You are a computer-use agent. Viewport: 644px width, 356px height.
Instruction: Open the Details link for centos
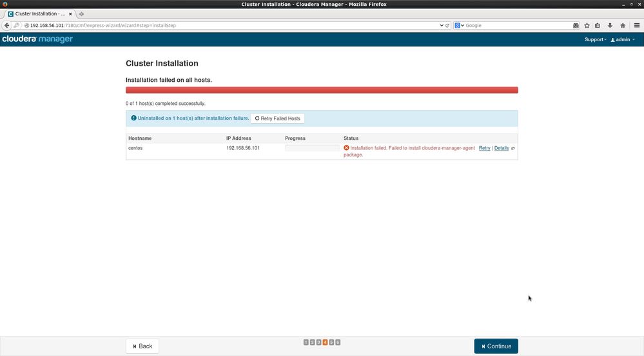[501, 148]
